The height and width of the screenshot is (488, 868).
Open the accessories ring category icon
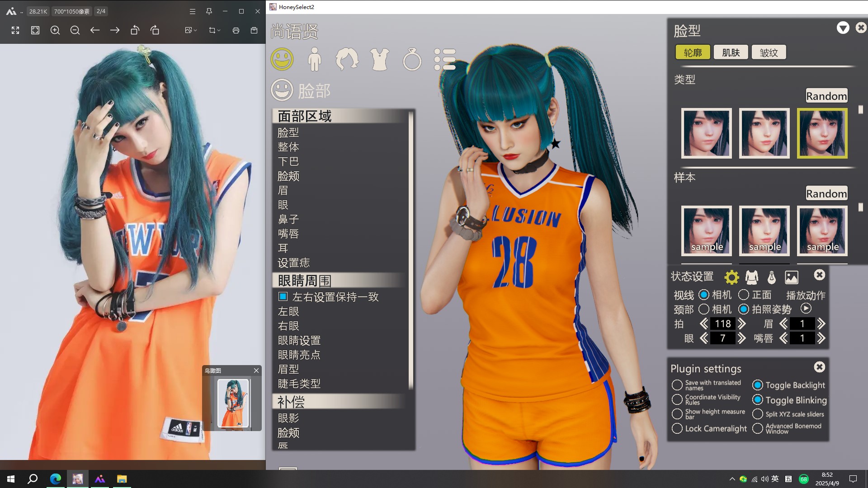click(412, 60)
